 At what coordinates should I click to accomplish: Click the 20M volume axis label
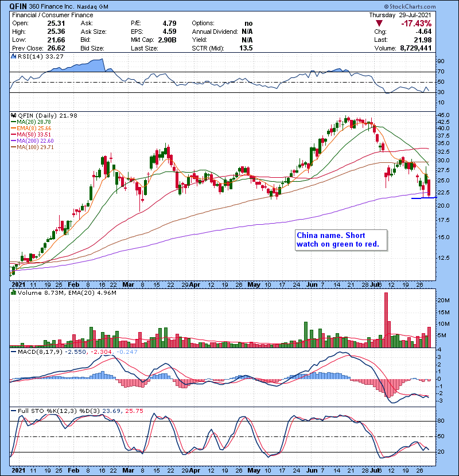[444, 301]
